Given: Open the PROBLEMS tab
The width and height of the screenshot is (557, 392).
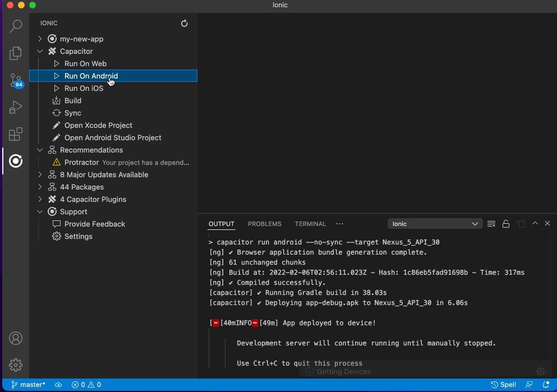Looking at the screenshot, I should [x=264, y=223].
